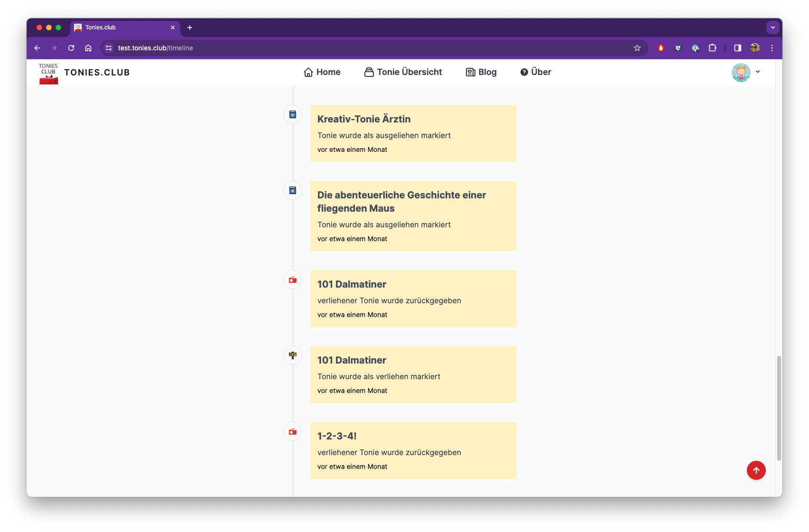This screenshot has width=809, height=532.
Task: Click the scroll-to-top red arrow button
Action: 756,470
